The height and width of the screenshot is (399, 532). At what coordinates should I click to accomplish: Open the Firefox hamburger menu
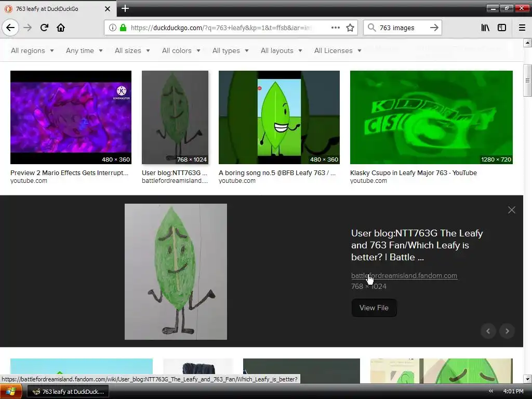[522, 28]
